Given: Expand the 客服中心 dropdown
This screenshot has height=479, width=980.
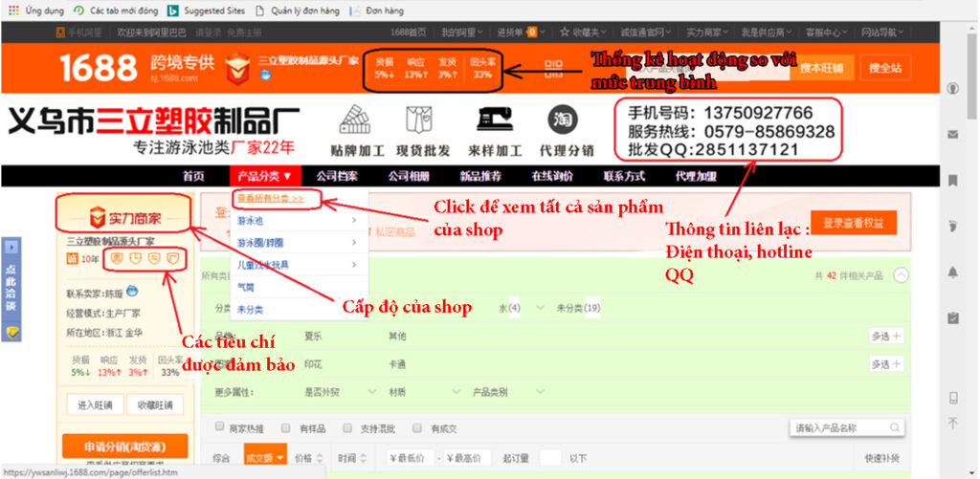Looking at the screenshot, I should pos(826,32).
